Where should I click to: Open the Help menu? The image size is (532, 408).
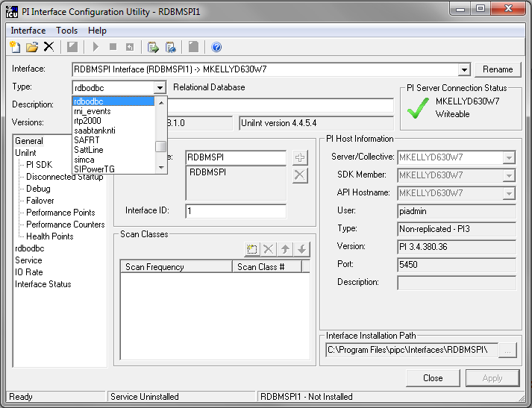[97, 31]
